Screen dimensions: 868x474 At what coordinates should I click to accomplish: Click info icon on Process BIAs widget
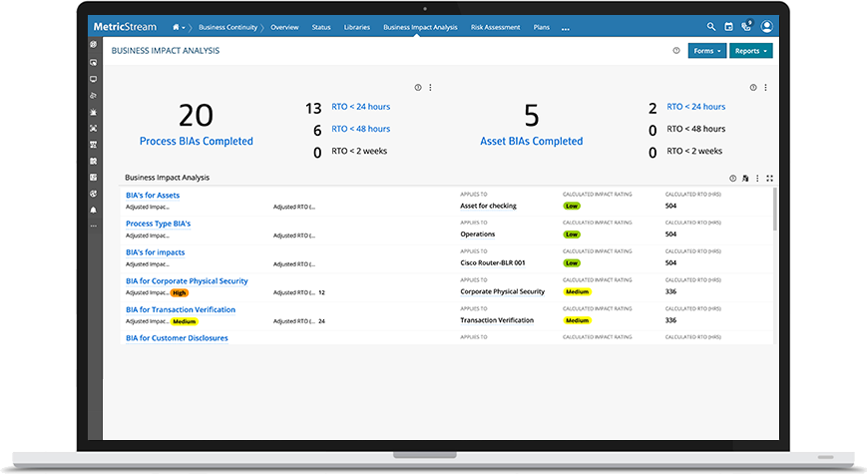(418, 88)
